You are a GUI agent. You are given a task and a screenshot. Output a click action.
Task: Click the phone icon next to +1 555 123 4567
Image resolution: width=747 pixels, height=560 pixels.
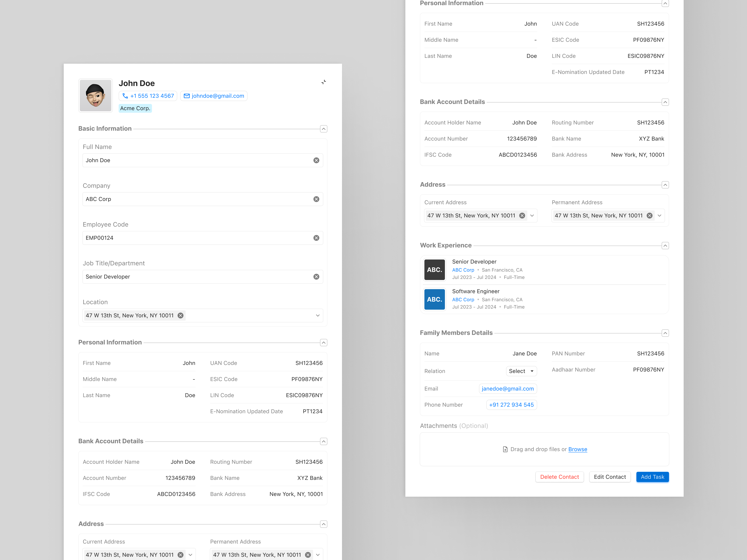pyautogui.click(x=125, y=96)
